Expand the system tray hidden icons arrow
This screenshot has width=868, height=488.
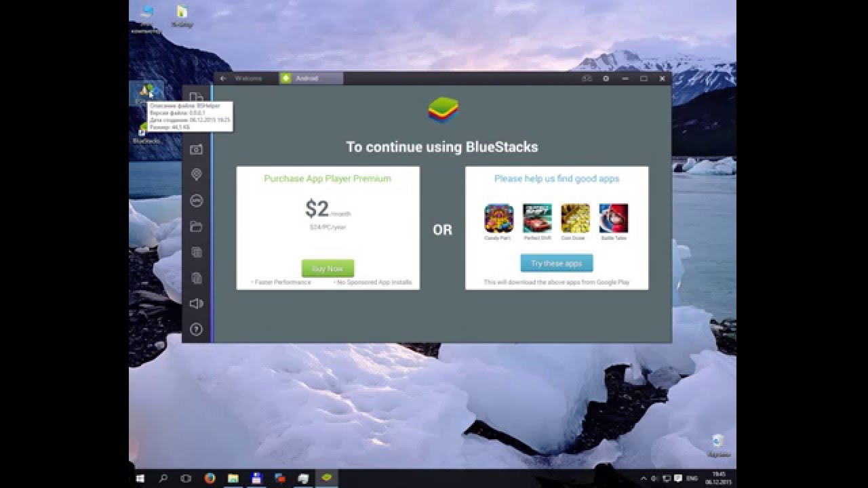644,479
